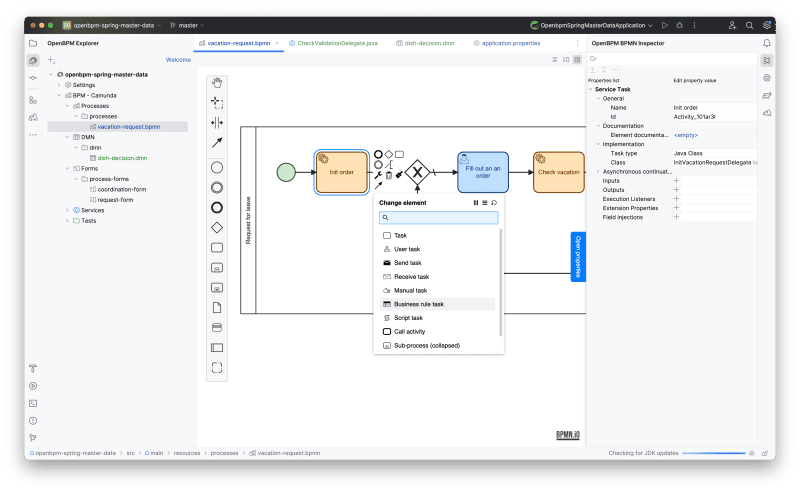Run the OpenbpmSpringMasterDataApplication
This screenshot has height=492, width=800.
tap(665, 25)
